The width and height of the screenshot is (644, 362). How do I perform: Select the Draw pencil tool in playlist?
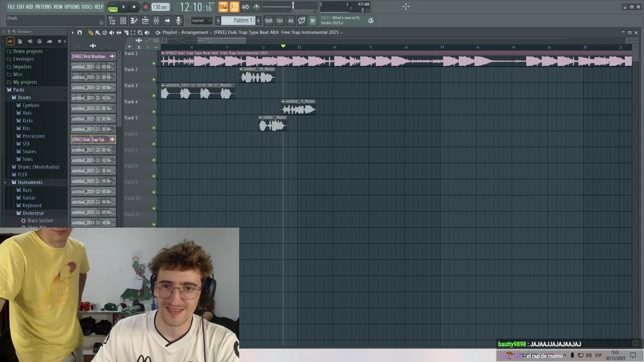pyautogui.click(x=91, y=33)
